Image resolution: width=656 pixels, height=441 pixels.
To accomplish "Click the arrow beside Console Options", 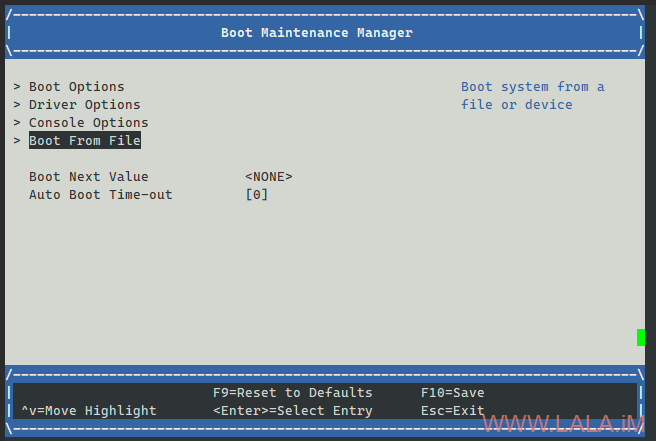I will 17,123.
